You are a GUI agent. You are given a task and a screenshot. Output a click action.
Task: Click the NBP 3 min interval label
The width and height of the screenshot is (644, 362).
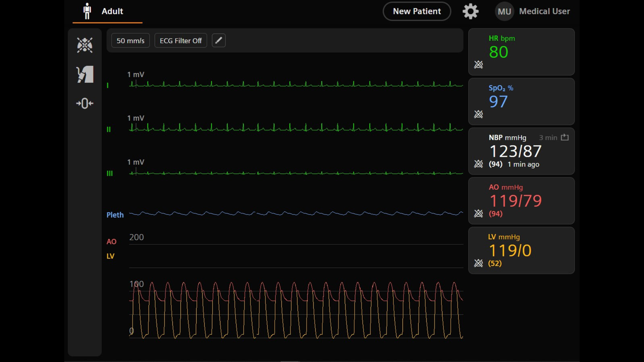point(548,138)
